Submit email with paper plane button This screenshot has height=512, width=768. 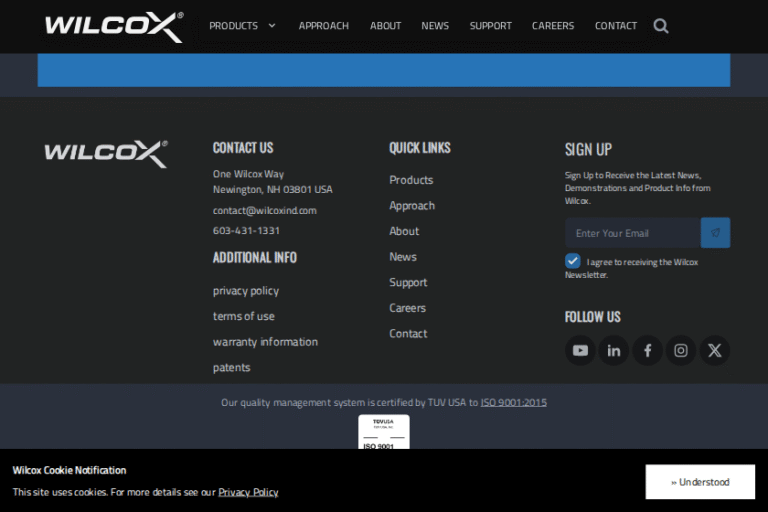[x=715, y=233]
